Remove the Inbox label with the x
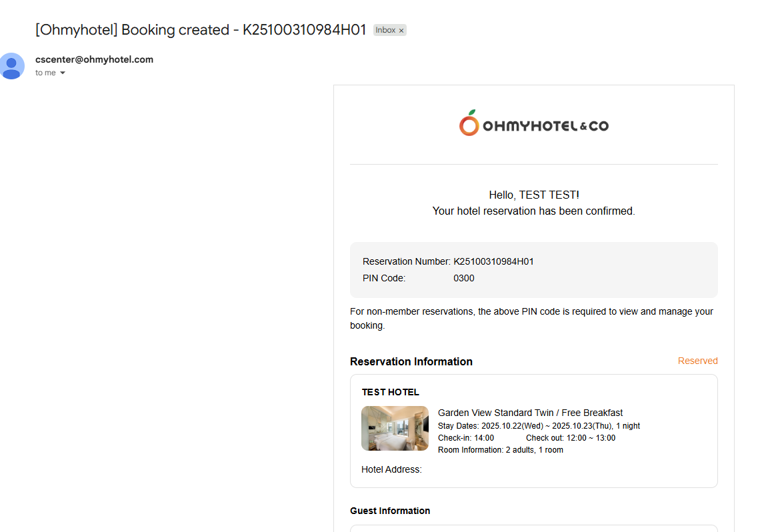Image resolution: width=780 pixels, height=532 pixels. [401, 31]
